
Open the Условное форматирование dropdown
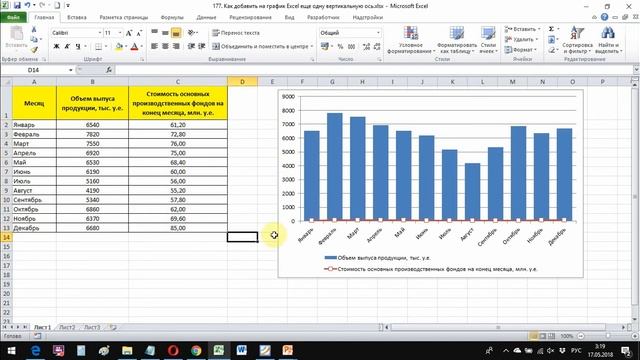(411, 40)
